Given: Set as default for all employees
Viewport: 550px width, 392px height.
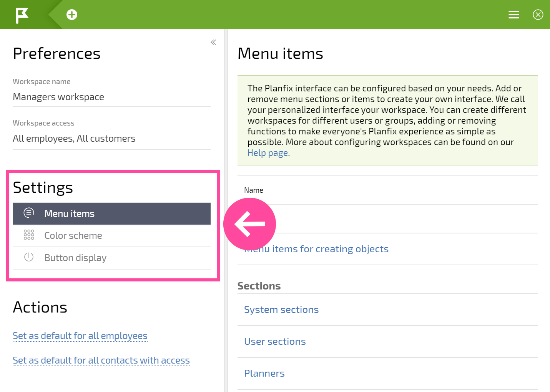Looking at the screenshot, I should 80,336.
